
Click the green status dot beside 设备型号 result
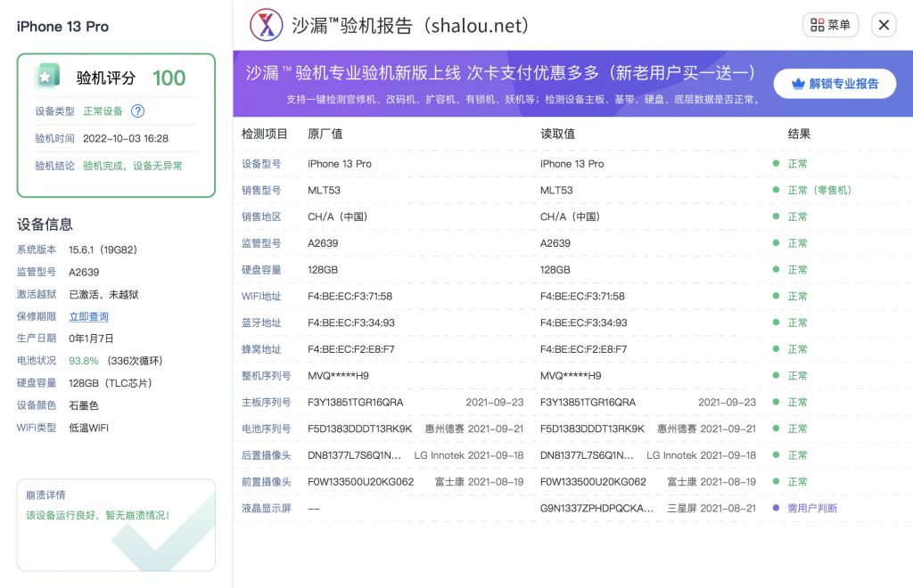(775, 164)
